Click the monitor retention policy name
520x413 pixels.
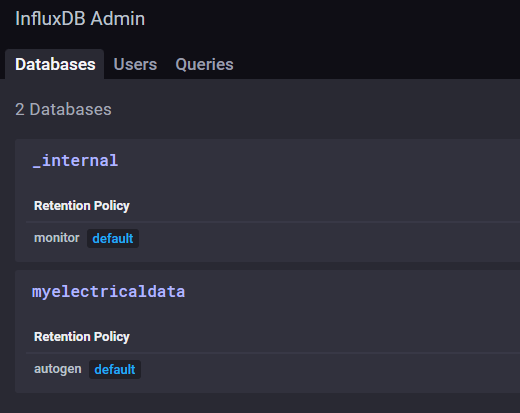(57, 238)
